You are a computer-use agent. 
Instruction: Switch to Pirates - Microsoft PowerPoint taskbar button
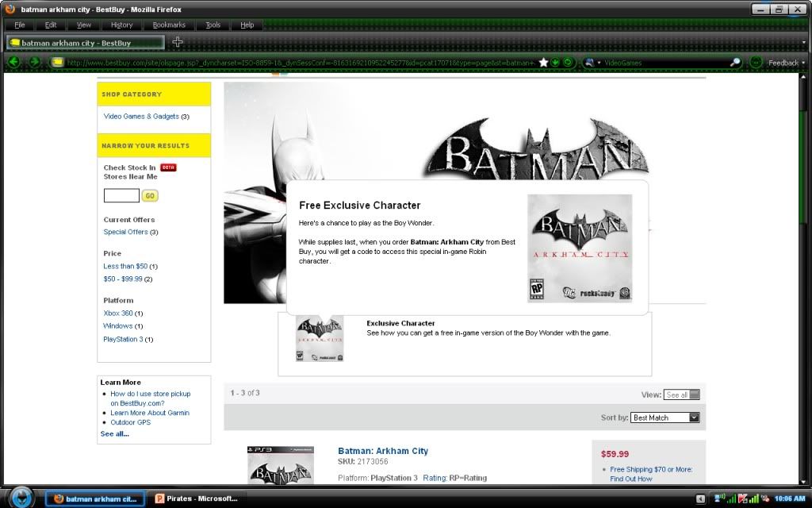(197, 498)
